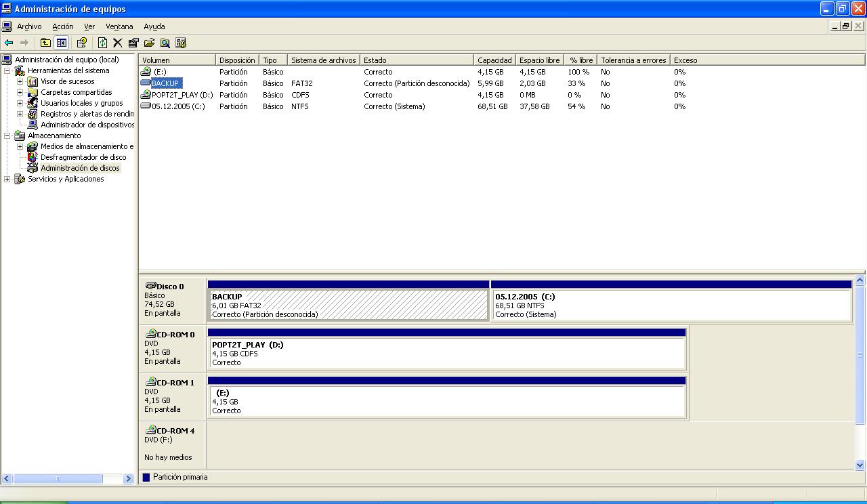This screenshot has width=867, height=504.
Task: Open the Acción menu
Action: tap(63, 26)
